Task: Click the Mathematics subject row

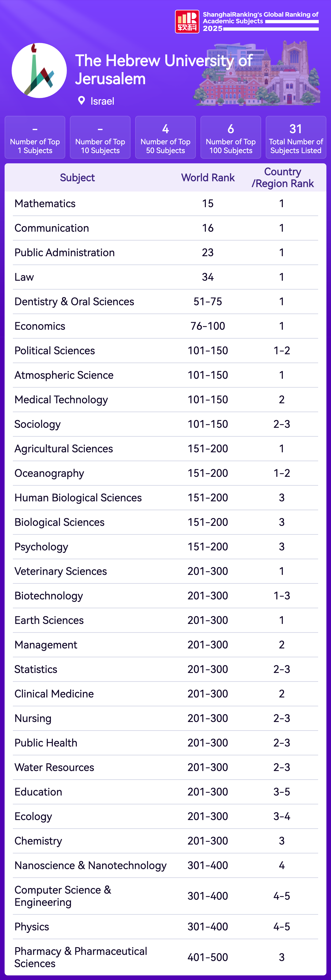Action: click(x=45, y=203)
